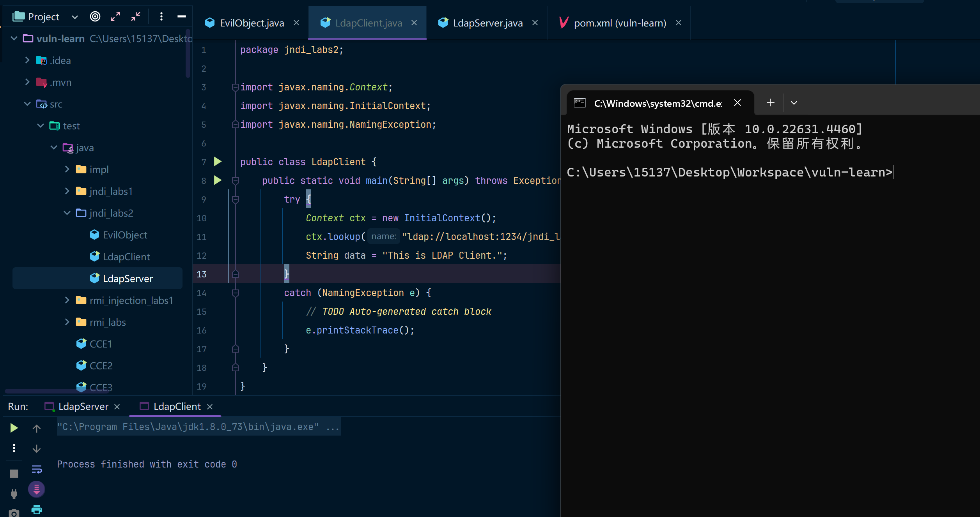The width and height of the screenshot is (980, 517).
Task: Close the LdapClient run tab
Action: pyautogui.click(x=210, y=407)
